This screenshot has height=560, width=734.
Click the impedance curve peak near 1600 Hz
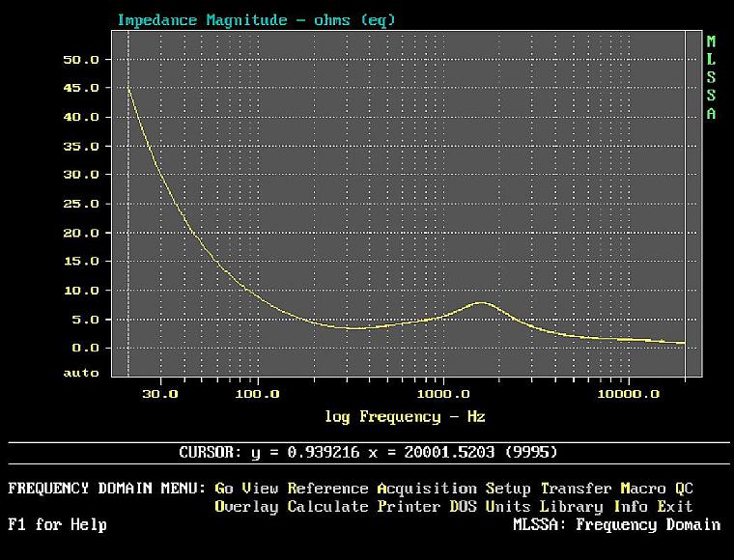tap(481, 303)
